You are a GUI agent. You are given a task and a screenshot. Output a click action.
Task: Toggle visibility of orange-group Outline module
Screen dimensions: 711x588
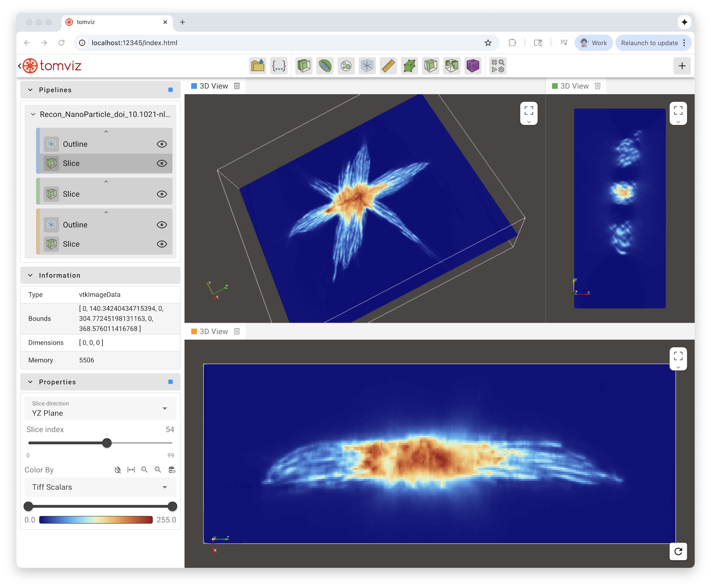point(162,225)
